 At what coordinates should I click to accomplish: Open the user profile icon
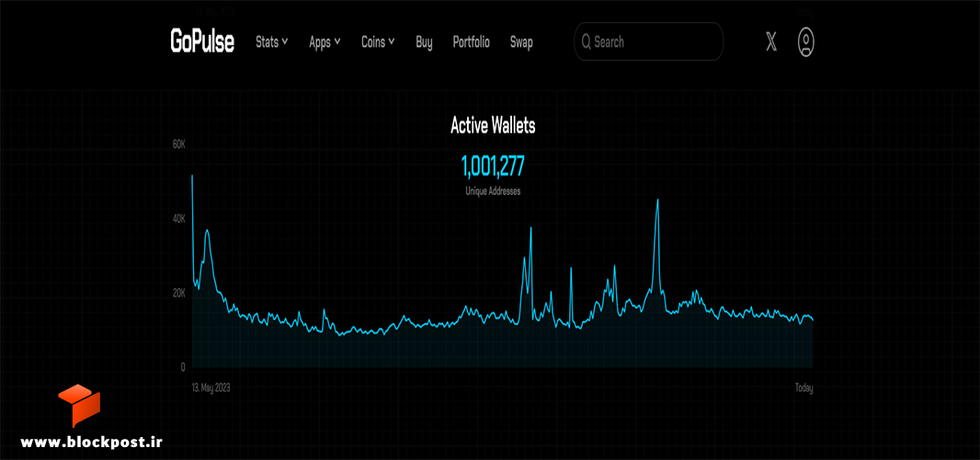[806, 42]
